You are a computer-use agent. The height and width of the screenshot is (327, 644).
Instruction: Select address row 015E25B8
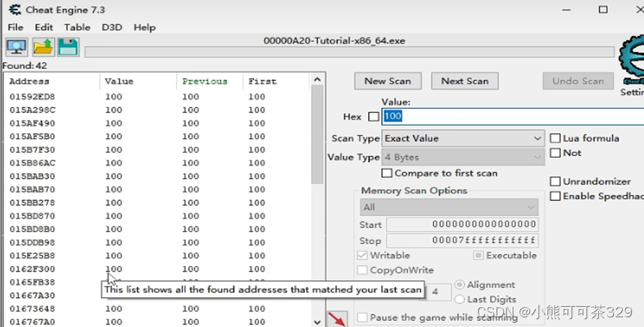pyautogui.click(x=157, y=256)
